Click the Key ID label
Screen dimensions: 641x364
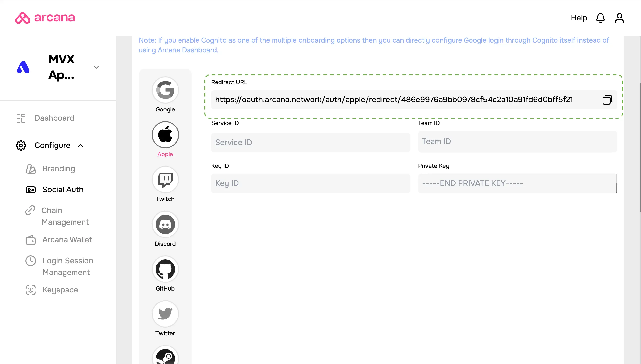pyautogui.click(x=220, y=166)
